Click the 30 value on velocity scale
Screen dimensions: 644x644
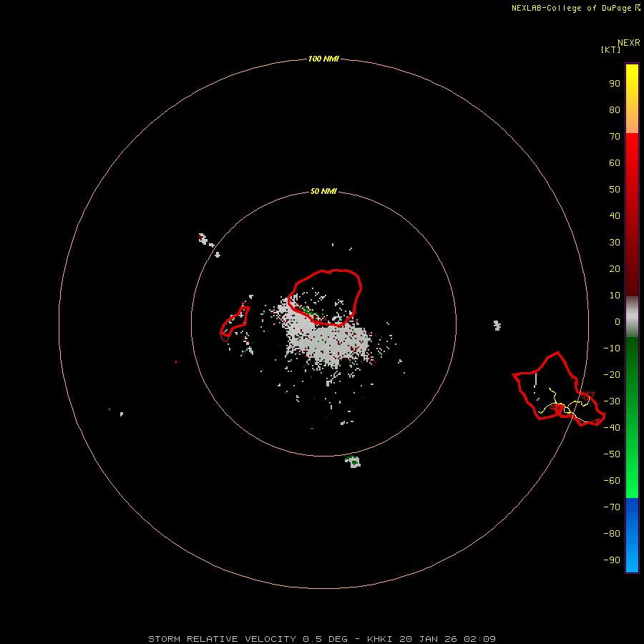[x=615, y=243]
